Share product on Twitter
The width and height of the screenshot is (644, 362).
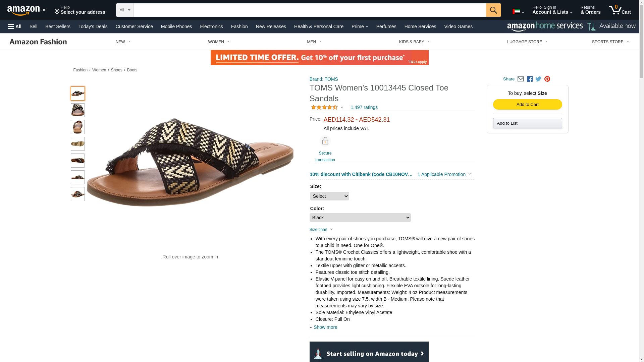click(x=538, y=79)
